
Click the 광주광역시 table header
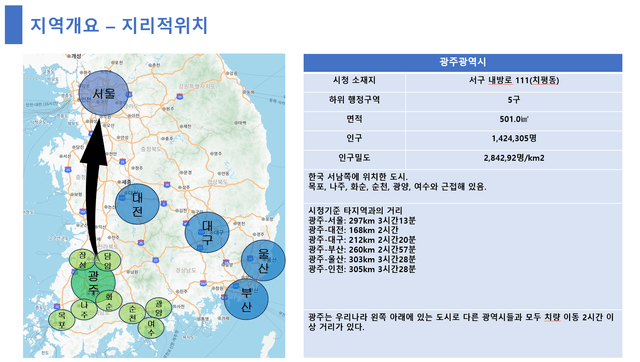pyautogui.click(x=462, y=62)
